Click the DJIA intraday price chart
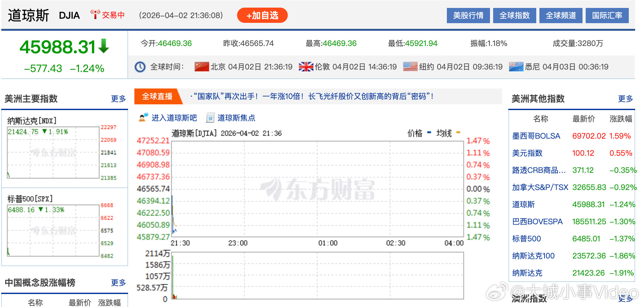The image size is (644, 307). pos(317,189)
